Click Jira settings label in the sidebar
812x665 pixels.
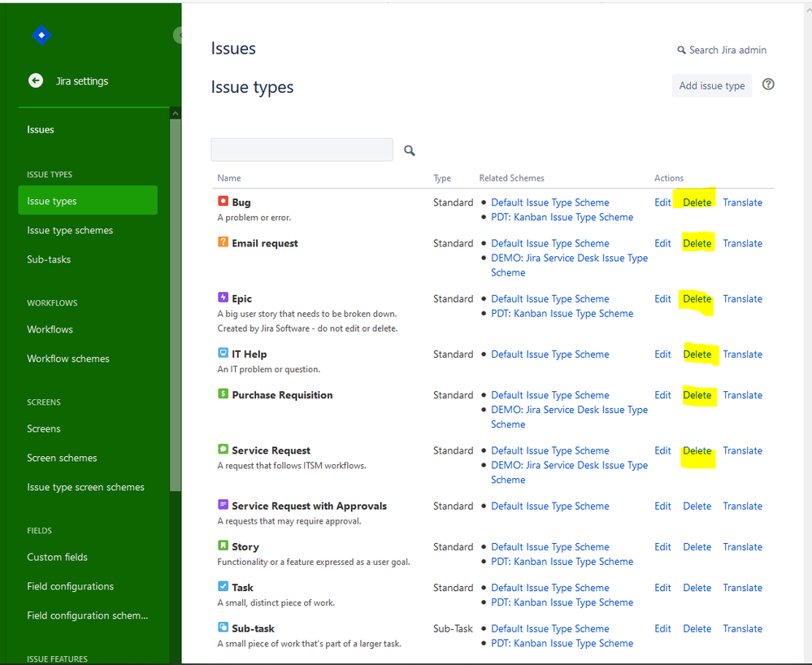click(x=82, y=80)
